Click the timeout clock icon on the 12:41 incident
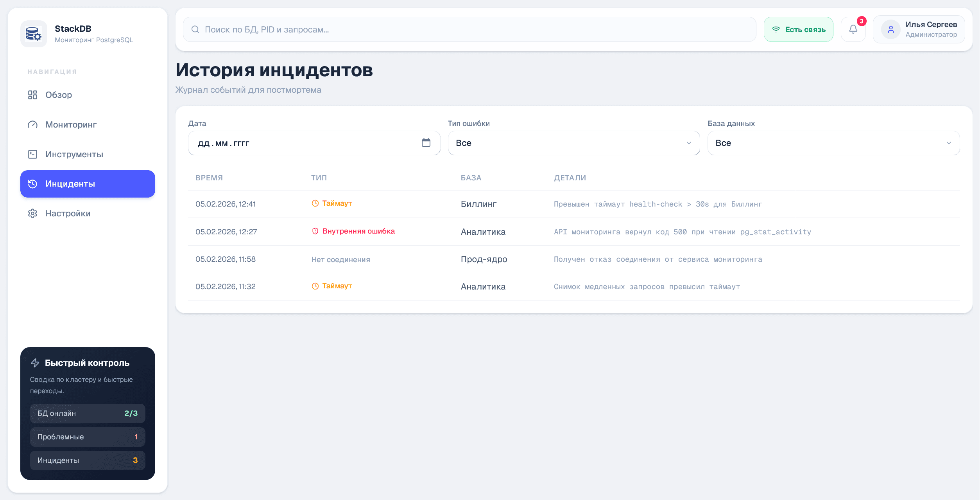Screen dimensions: 980x500 point(315,203)
